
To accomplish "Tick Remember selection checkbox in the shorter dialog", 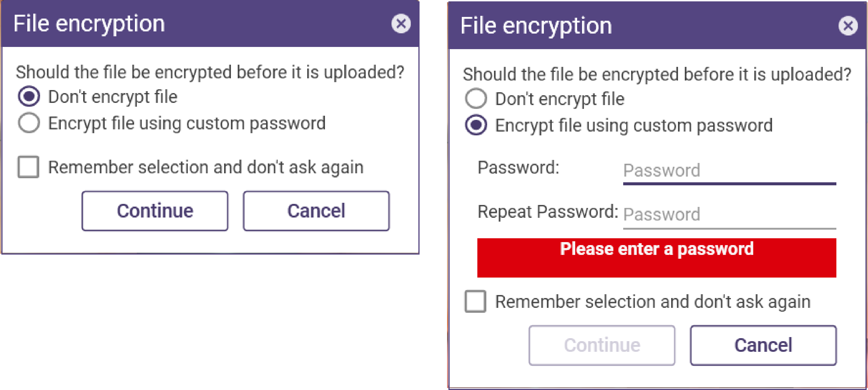I will point(28,167).
